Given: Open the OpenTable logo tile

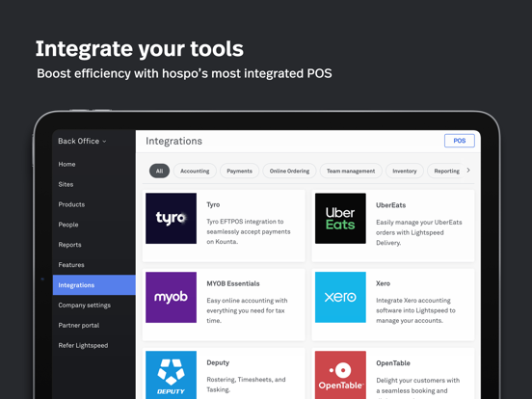Looking at the screenshot, I should 340,375.
